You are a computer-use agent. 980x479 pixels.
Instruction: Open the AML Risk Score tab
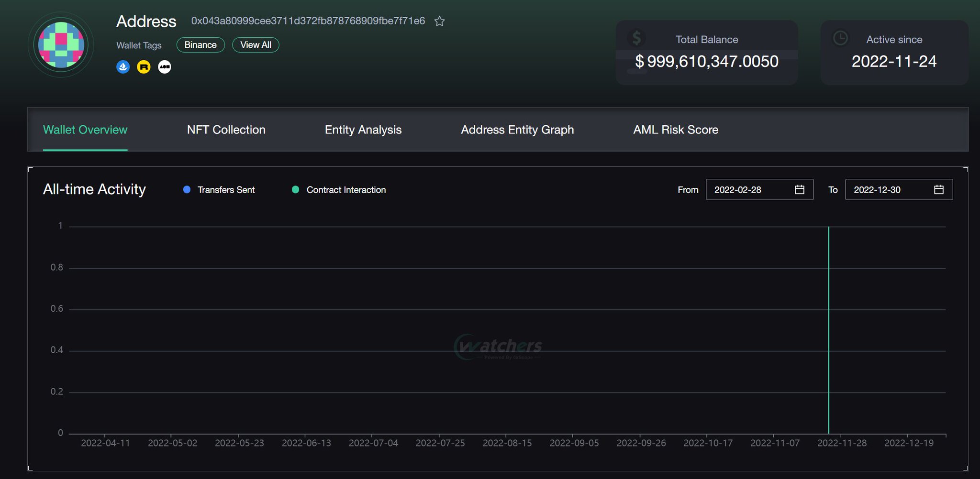pos(676,130)
